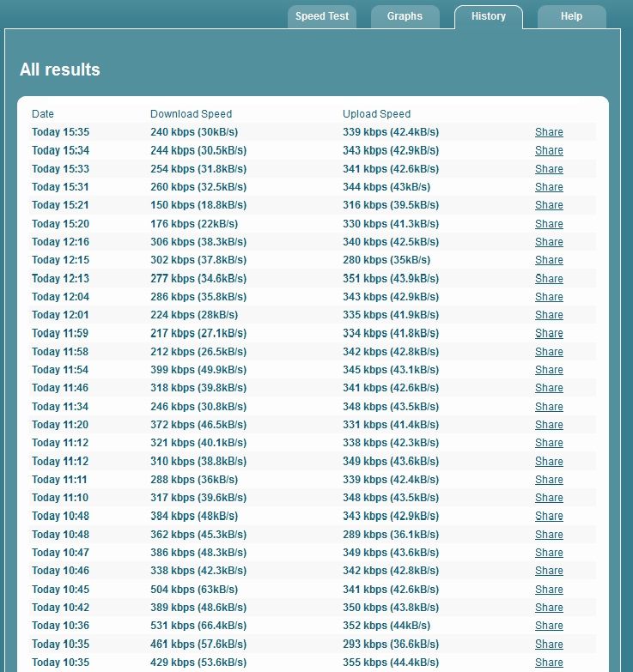633x672 pixels.
Task: Select the History tab
Action: point(489,16)
